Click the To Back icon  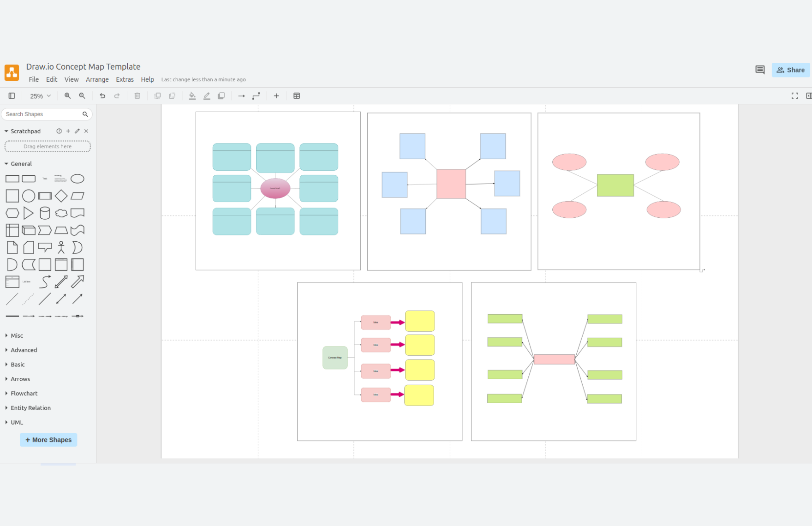tap(172, 96)
